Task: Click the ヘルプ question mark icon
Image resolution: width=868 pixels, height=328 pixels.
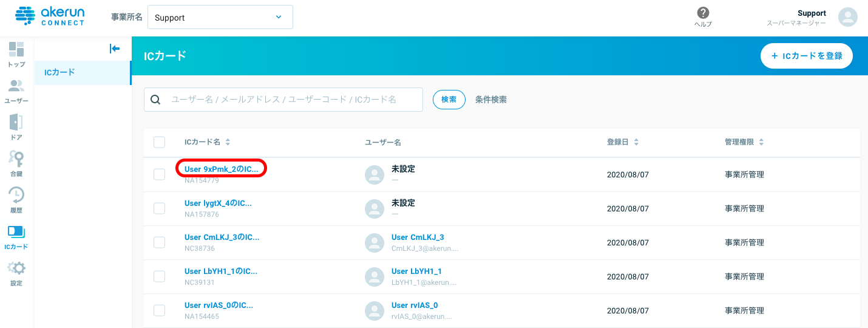Action: pos(703,13)
